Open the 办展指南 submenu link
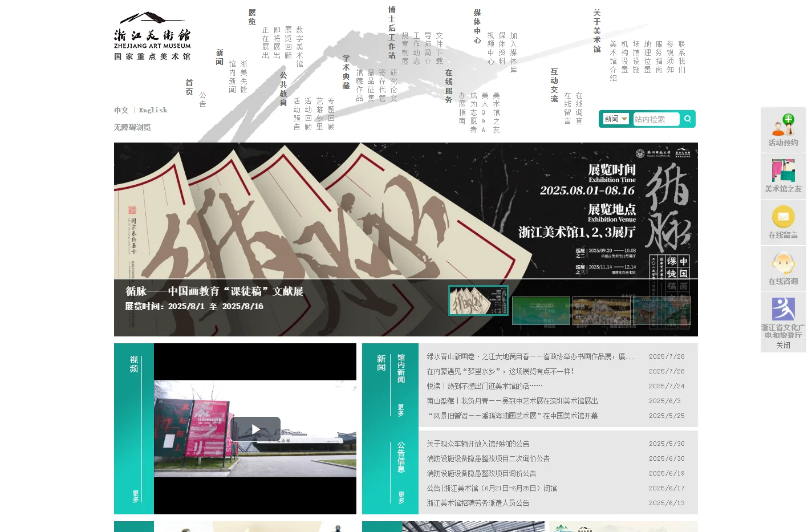The image size is (812, 532). 462,108
